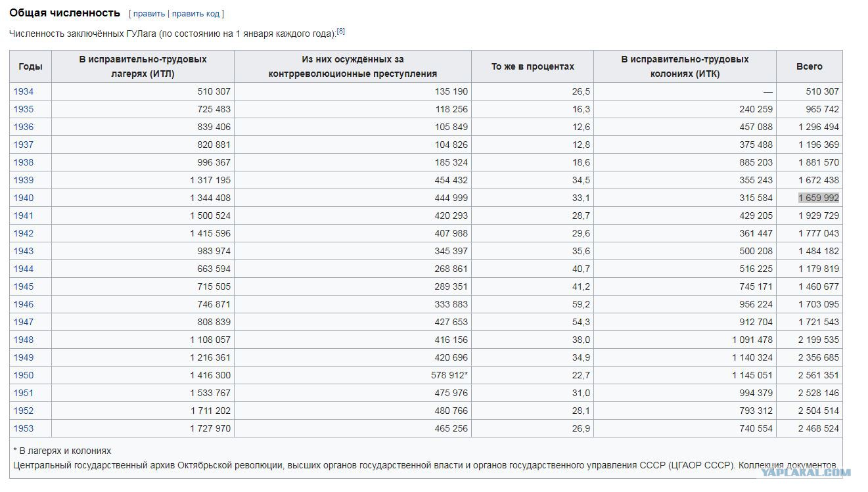The height and width of the screenshot is (492, 868).
Task: Click the ITL camps column header
Action: click(143, 66)
